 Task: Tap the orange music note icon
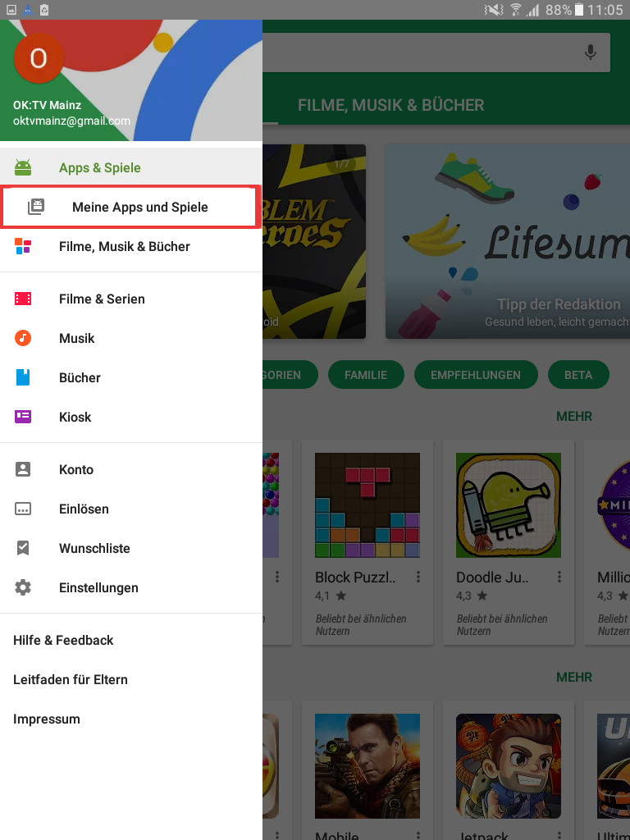pyautogui.click(x=22, y=338)
